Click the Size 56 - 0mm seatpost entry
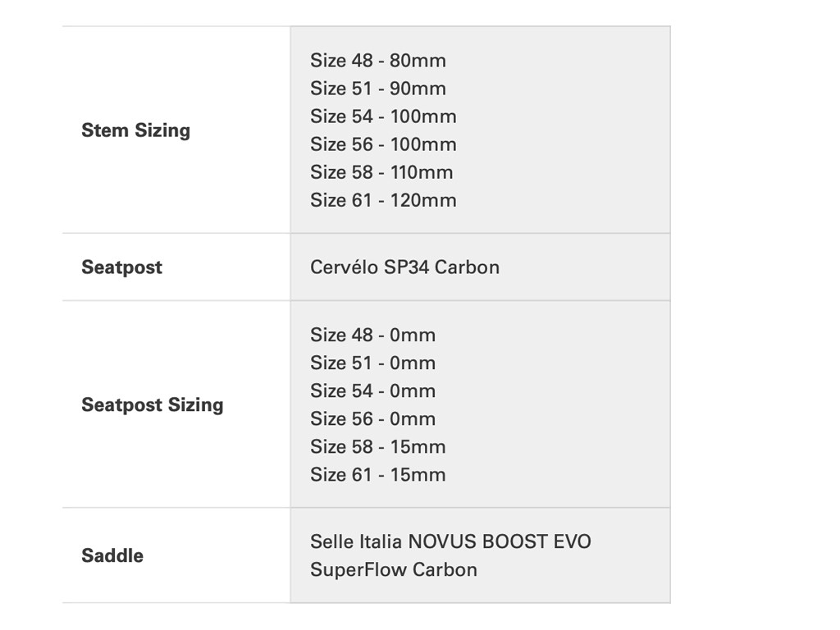Viewport: 840px width, 630px height. pos(372,419)
